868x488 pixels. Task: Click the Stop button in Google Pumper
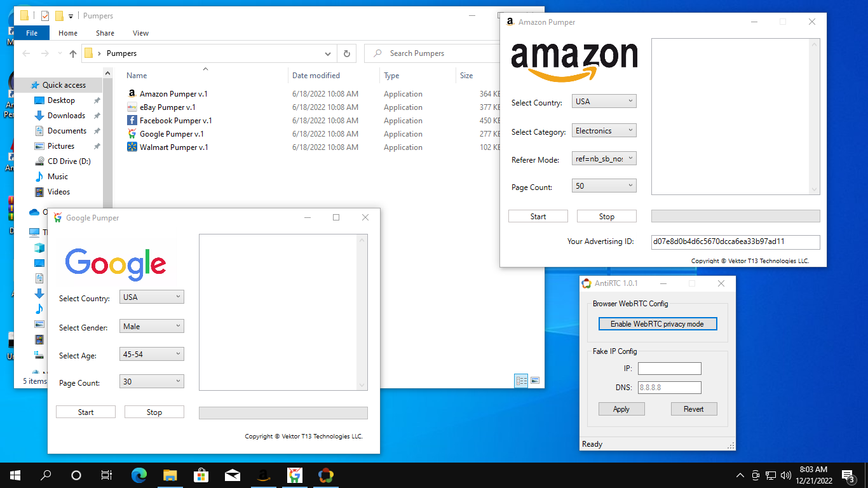point(154,412)
